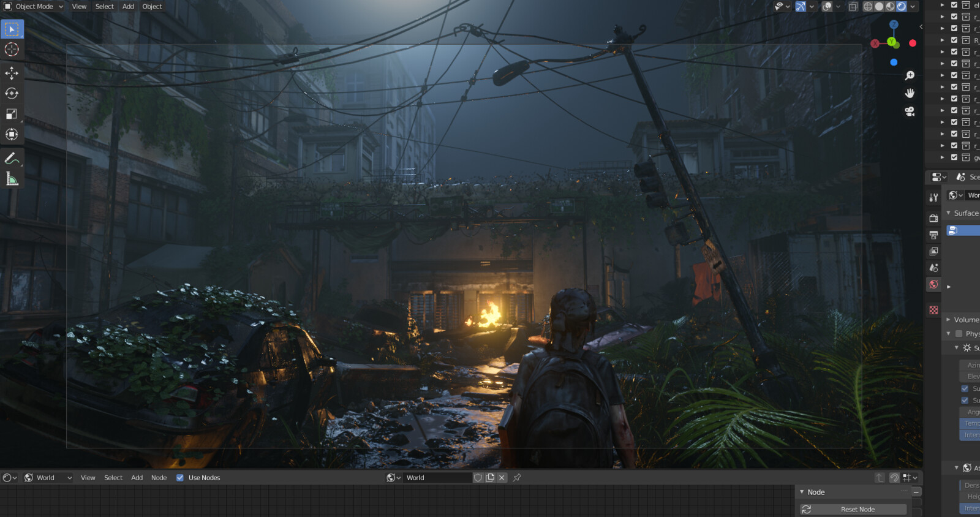Viewport: 980px width, 517px height.
Task: Open the Output properties tab
Action: [933, 235]
